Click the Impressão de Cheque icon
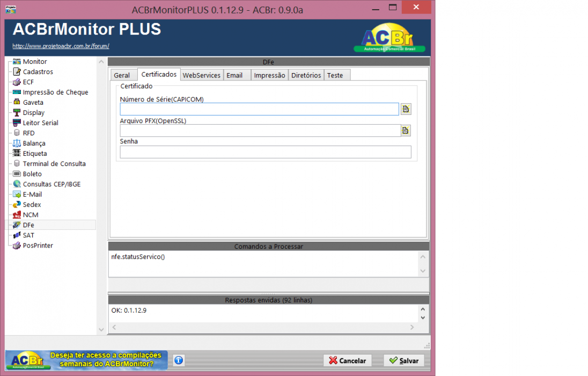This screenshot has height=376, width=588. tap(17, 92)
